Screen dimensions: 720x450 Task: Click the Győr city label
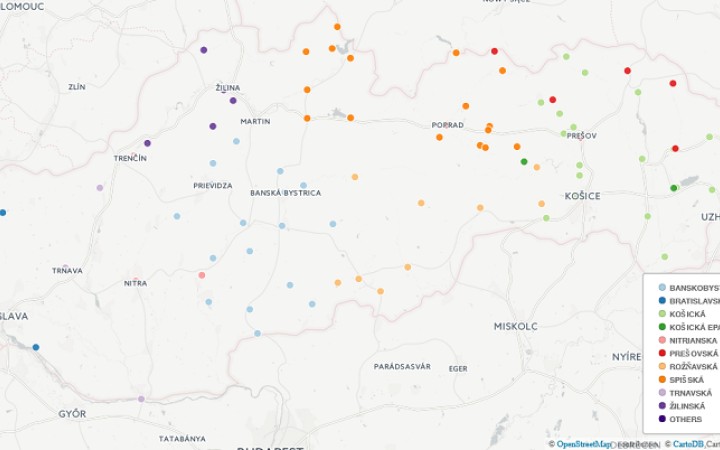(72, 414)
